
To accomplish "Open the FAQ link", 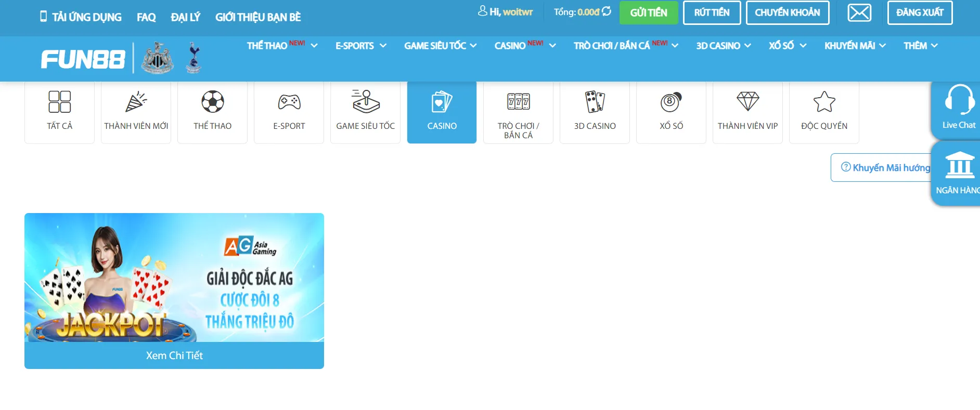I will click(x=146, y=17).
